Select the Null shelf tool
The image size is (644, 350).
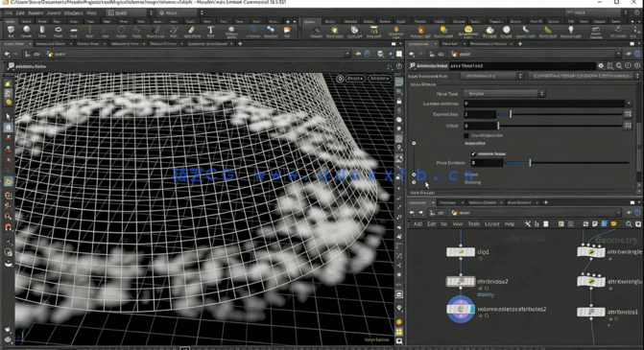click(x=89, y=32)
